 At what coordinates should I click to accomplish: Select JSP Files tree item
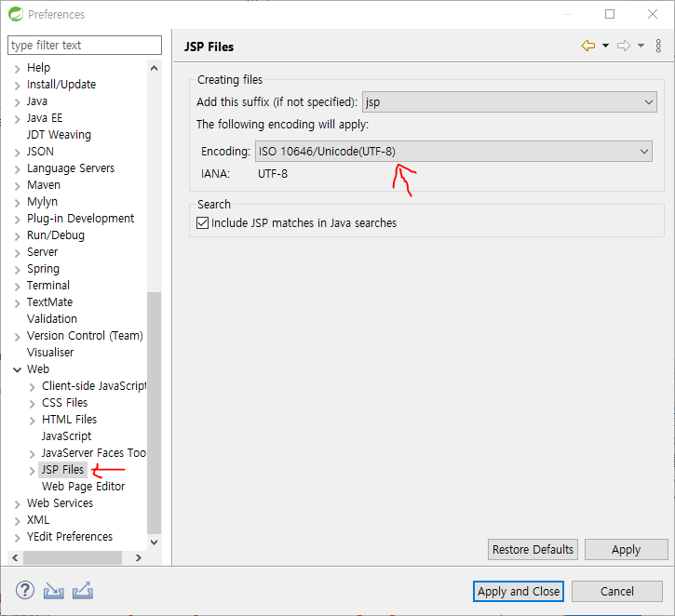click(63, 470)
